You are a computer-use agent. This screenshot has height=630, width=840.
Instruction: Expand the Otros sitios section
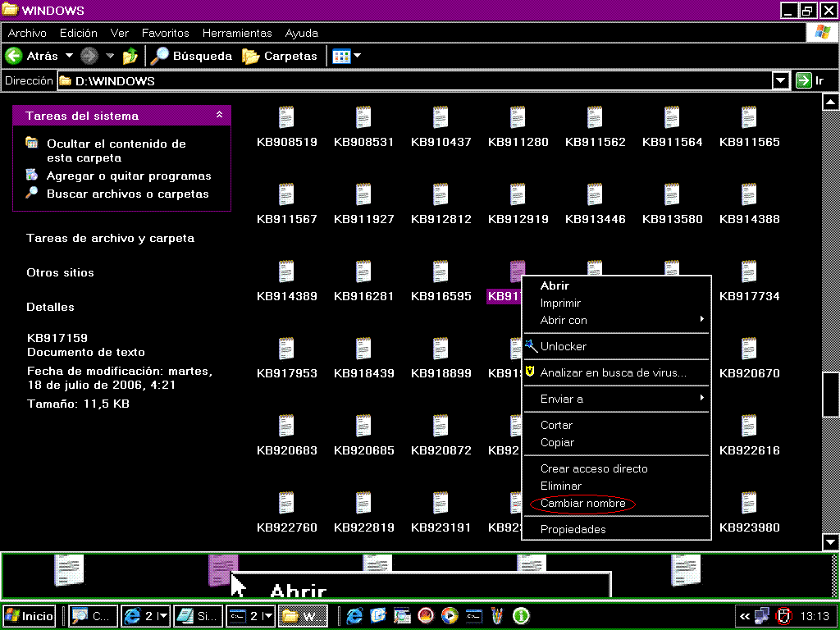(60, 272)
